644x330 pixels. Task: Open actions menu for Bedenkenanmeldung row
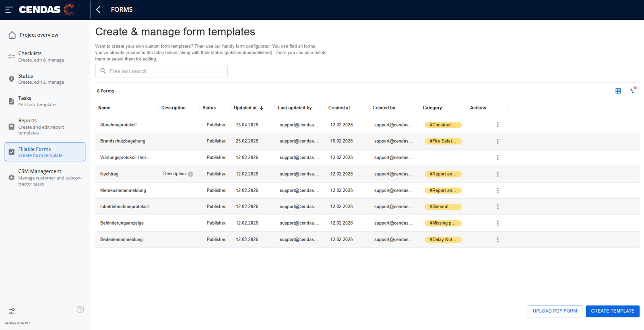pyautogui.click(x=498, y=240)
